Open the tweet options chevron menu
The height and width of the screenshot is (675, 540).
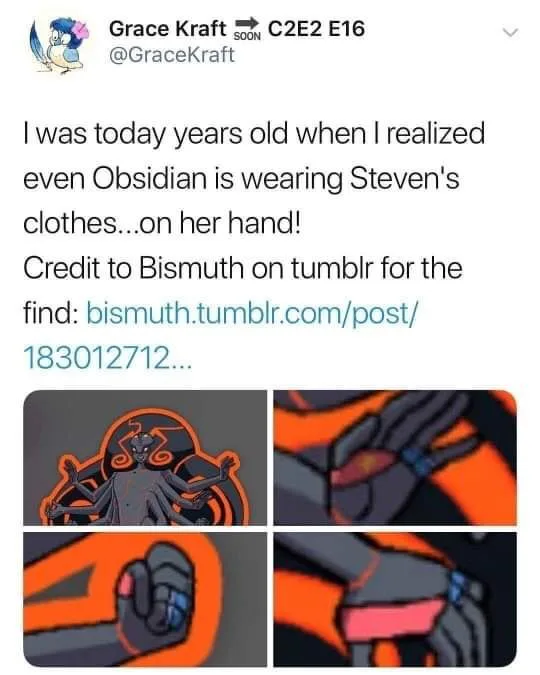tap(511, 32)
